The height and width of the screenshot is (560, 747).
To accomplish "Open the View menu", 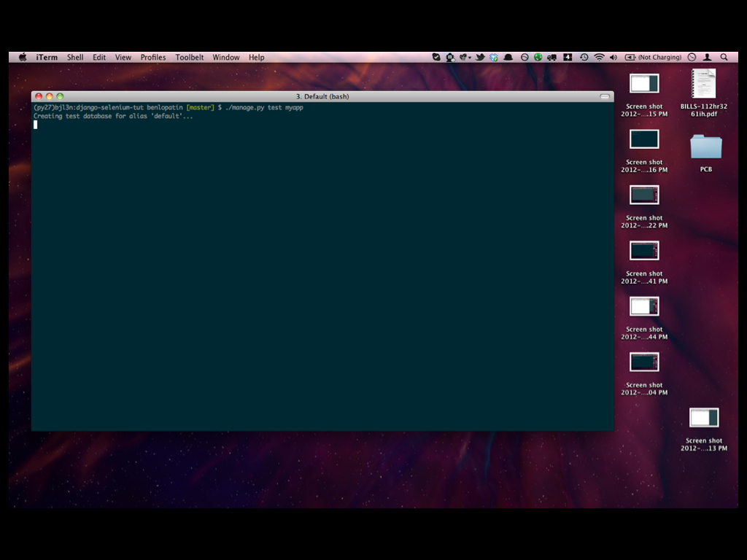I will [123, 57].
